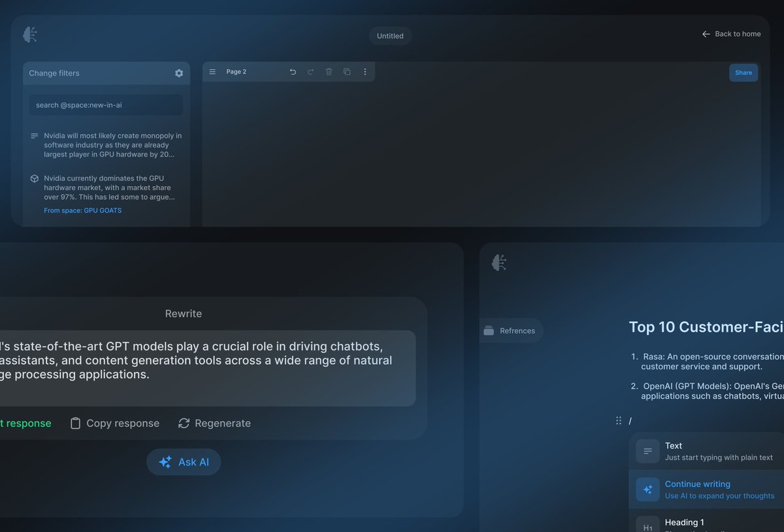Click the Share button
This screenshot has width=784, height=532.
click(x=743, y=72)
